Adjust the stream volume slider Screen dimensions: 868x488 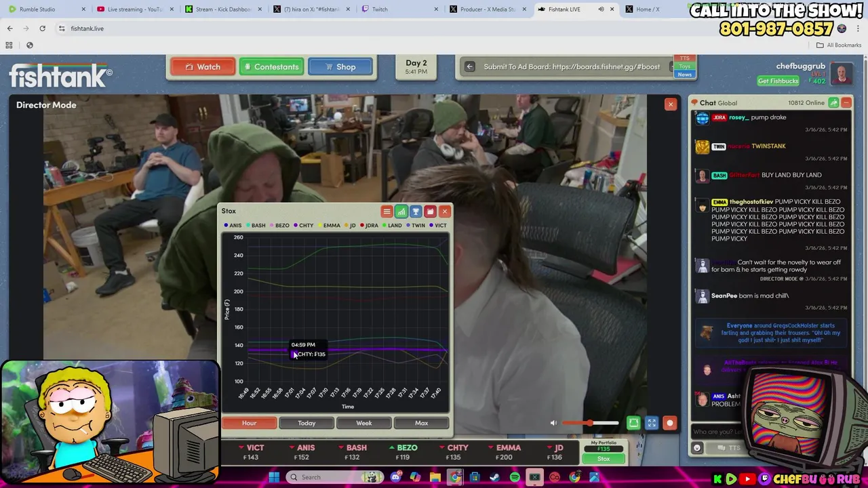click(x=590, y=424)
